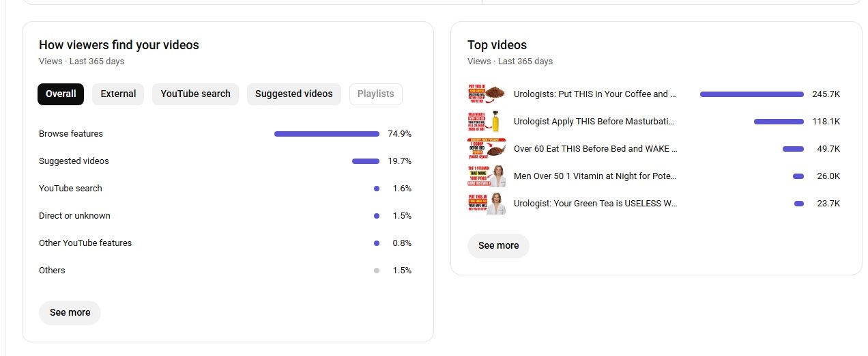Click the Browse features traffic bar
The image size is (868, 356).
[x=326, y=134]
